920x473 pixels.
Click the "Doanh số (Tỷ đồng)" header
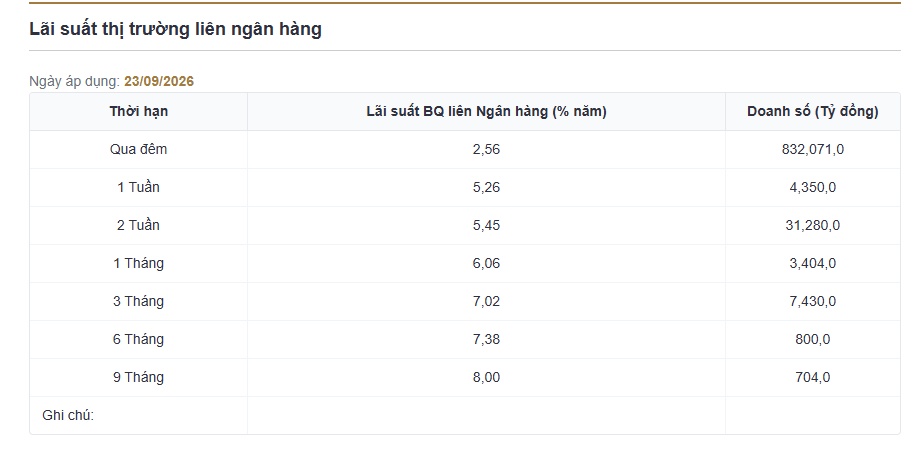813,111
